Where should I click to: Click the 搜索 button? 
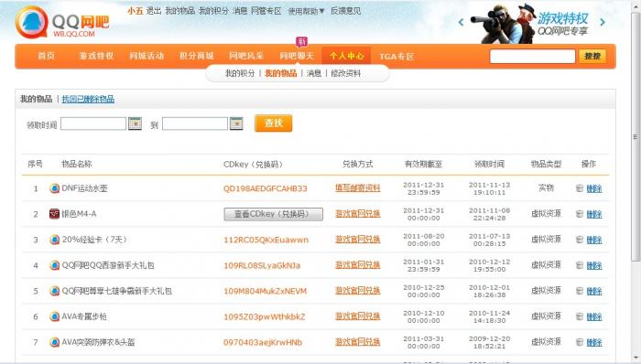592,57
